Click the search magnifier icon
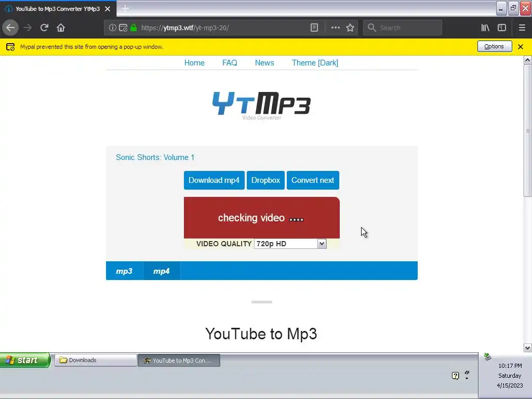The image size is (532, 399). click(372, 28)
